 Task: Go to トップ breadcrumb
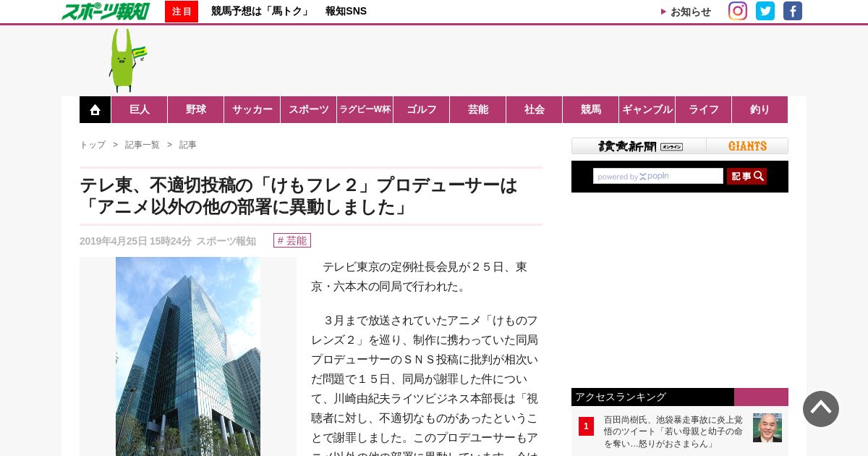coord(93,145)
